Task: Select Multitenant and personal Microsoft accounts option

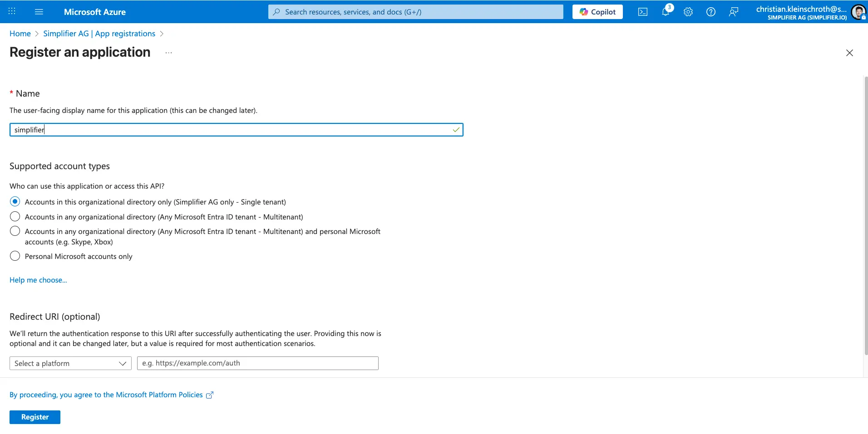Action: point(15,231)
